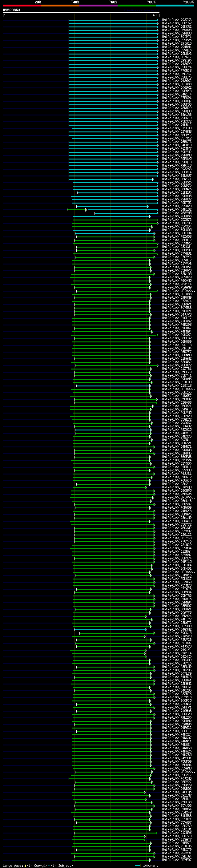Image resolution: width=197 pixels, height=868 pixels.
Task: Click label UniRef100_Q9SRV5
Action: click(x=177, y=40)
